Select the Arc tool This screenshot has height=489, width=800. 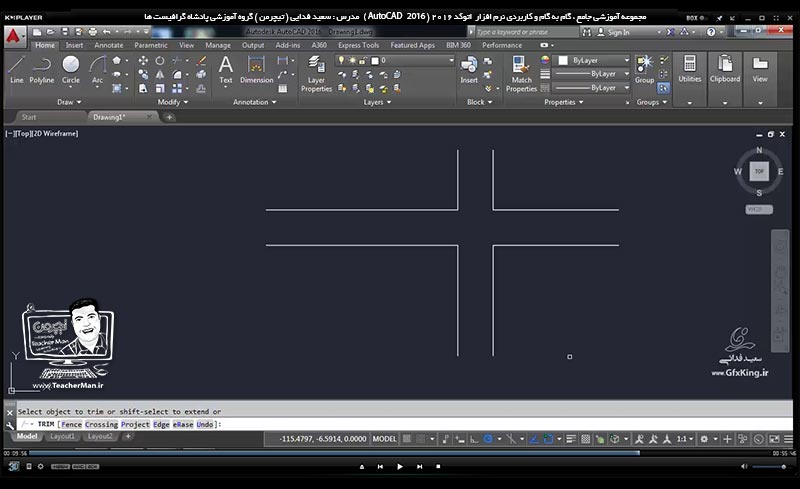click(x=97, y=70)
